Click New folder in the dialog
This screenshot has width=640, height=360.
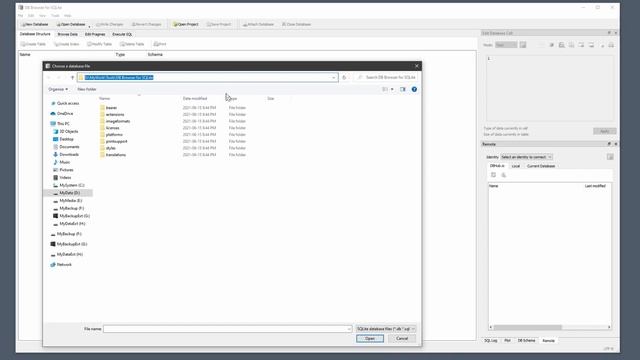click(87, 89)
